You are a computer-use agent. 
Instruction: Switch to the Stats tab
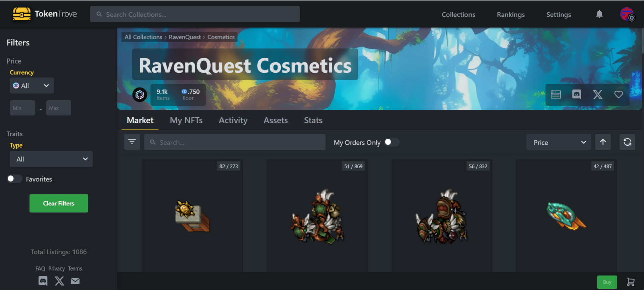tap(313, 120)
